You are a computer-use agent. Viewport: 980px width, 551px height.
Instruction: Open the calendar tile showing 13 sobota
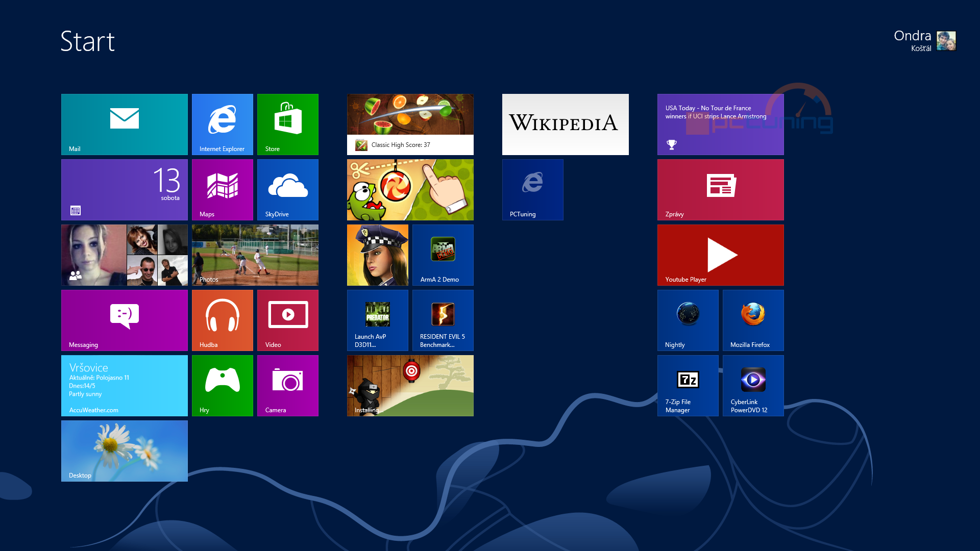point(125,190)
